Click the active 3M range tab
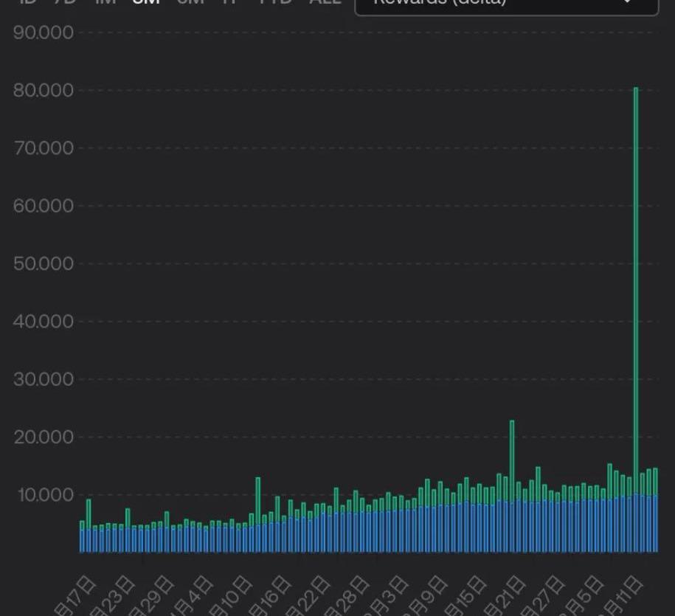This screenshot has height=616, width=675. coord(146,2)
